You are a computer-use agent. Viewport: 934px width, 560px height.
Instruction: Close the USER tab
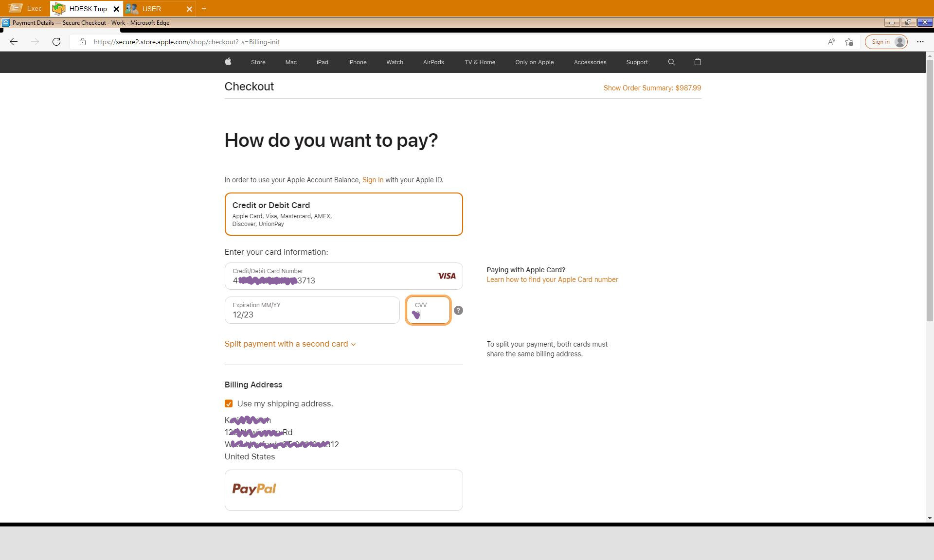(x=189, y=9)
